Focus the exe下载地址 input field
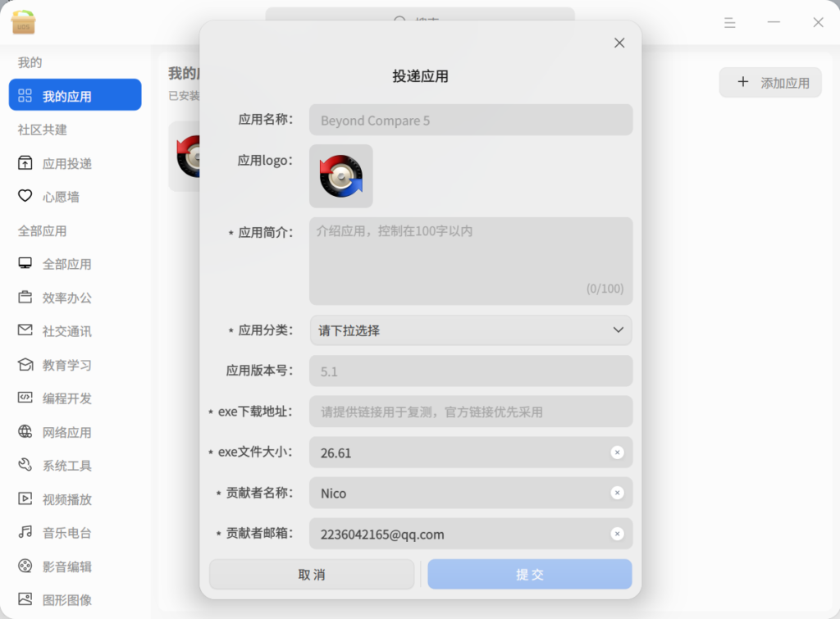The image size is (840, 619). (471, 412)
